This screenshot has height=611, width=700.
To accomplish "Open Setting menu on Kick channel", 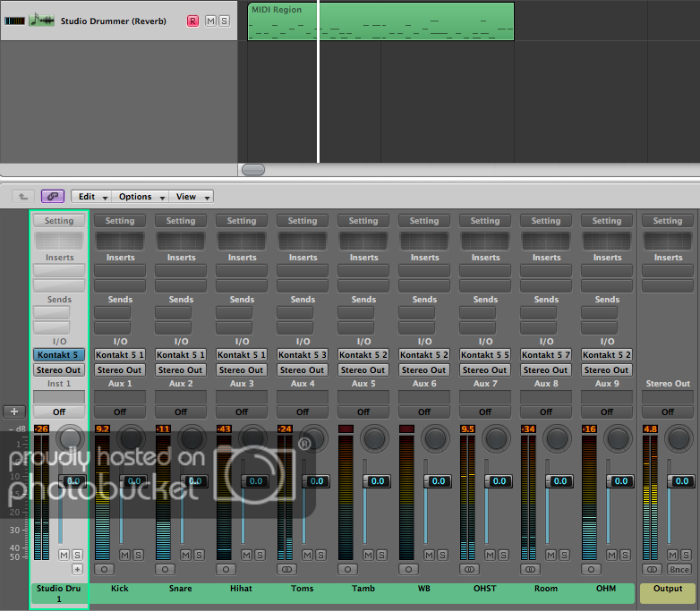I will 120,220.
